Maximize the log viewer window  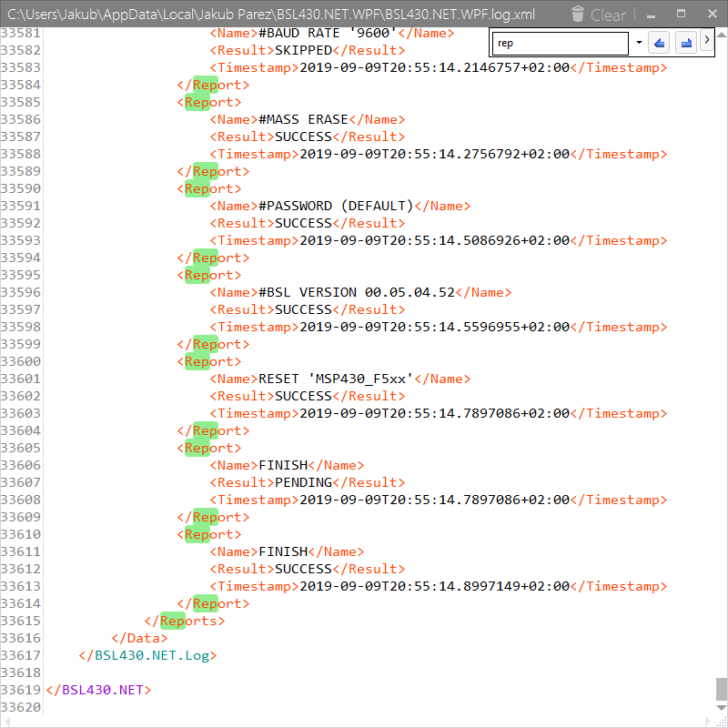(681, 14)
